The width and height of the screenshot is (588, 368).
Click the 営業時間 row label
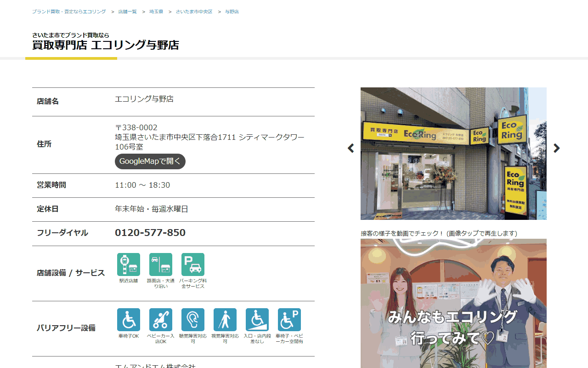point(51,185)
